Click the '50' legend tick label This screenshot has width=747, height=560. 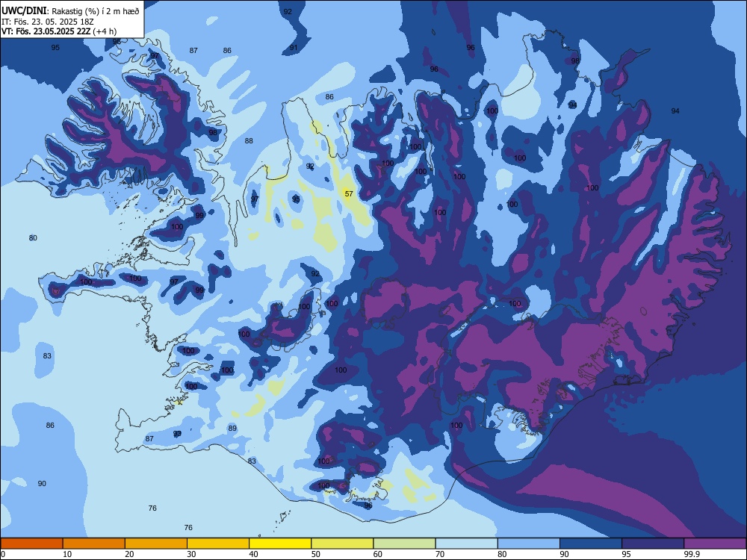[315, 554]
